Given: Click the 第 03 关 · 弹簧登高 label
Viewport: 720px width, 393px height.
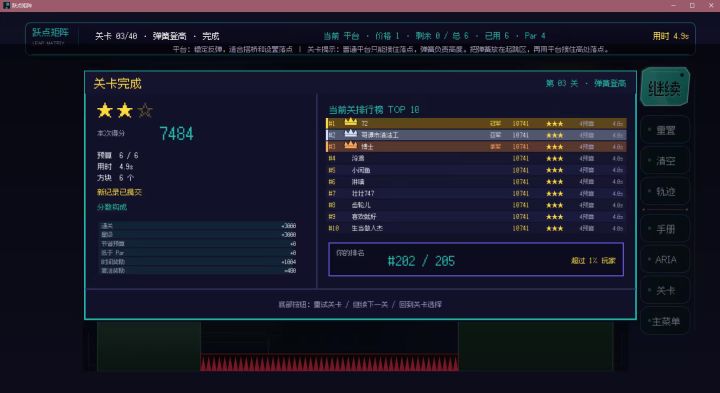Looking at the screenshot, I should click(585, 84).
